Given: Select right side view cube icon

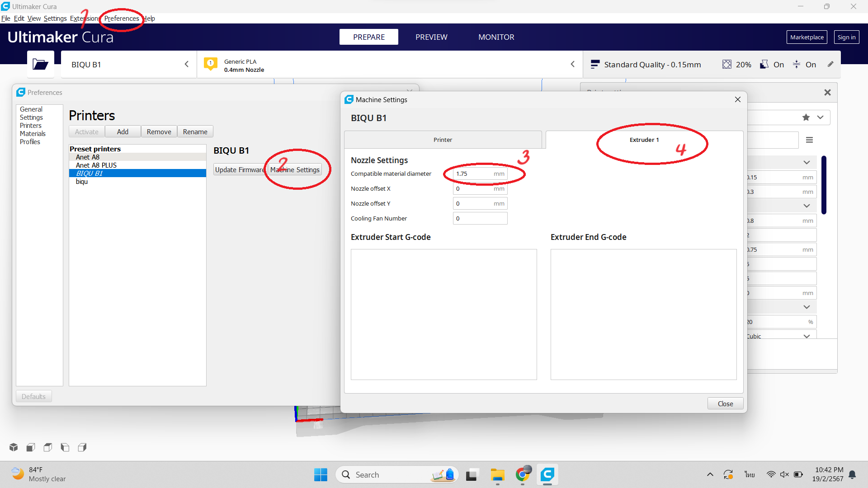Looking at the screenshot, I should (82, 447).
